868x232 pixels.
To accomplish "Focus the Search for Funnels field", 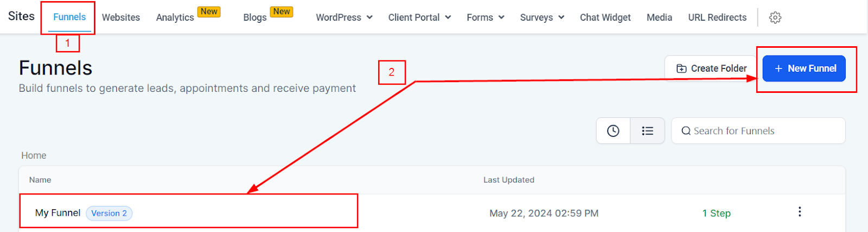I will pos(758,131).
